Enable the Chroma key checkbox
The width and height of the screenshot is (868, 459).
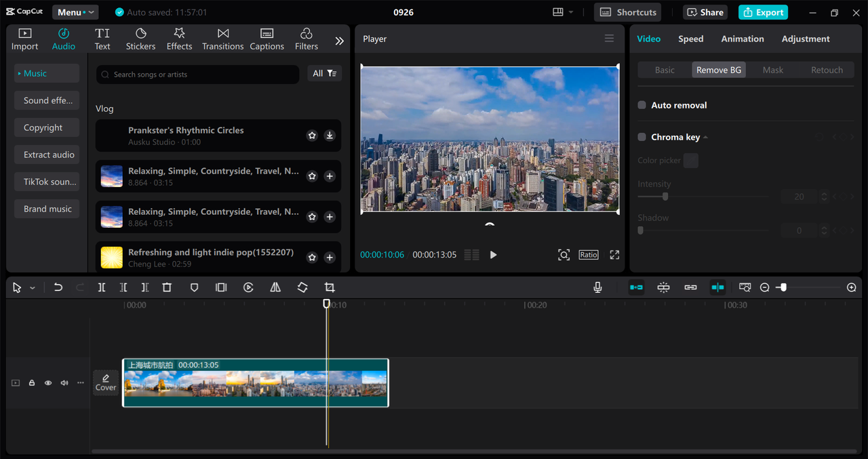click(x=642, y=137)
